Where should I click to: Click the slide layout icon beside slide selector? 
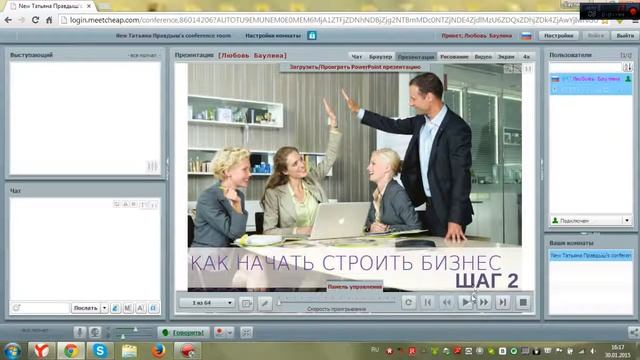click(x=246, y=303)
